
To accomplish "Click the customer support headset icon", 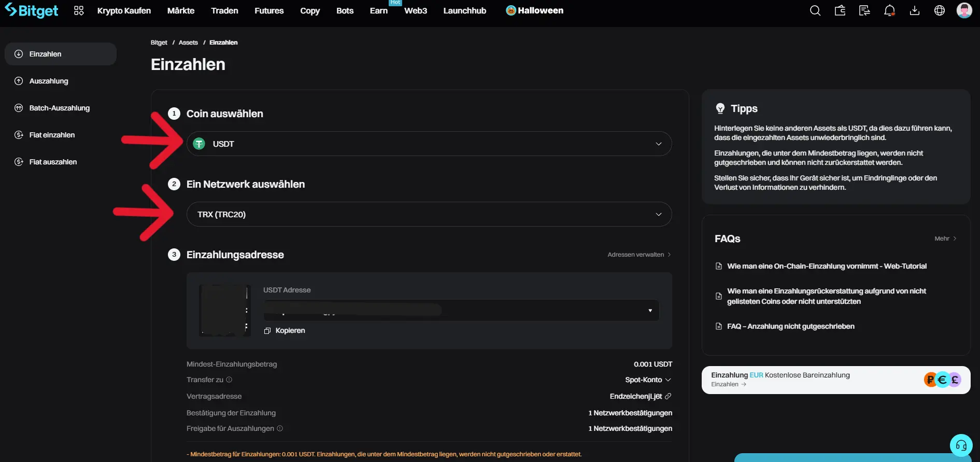I will [961, 445].
